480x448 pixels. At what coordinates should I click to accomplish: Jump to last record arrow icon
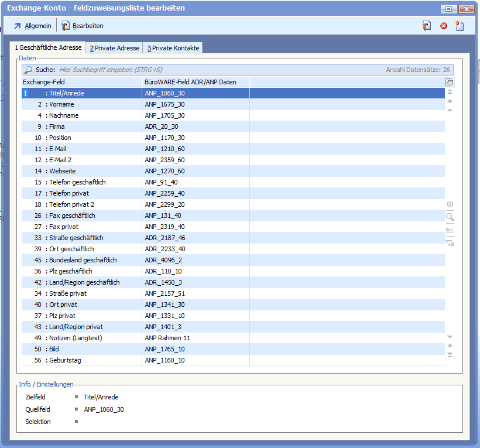(x=450, y=354)
